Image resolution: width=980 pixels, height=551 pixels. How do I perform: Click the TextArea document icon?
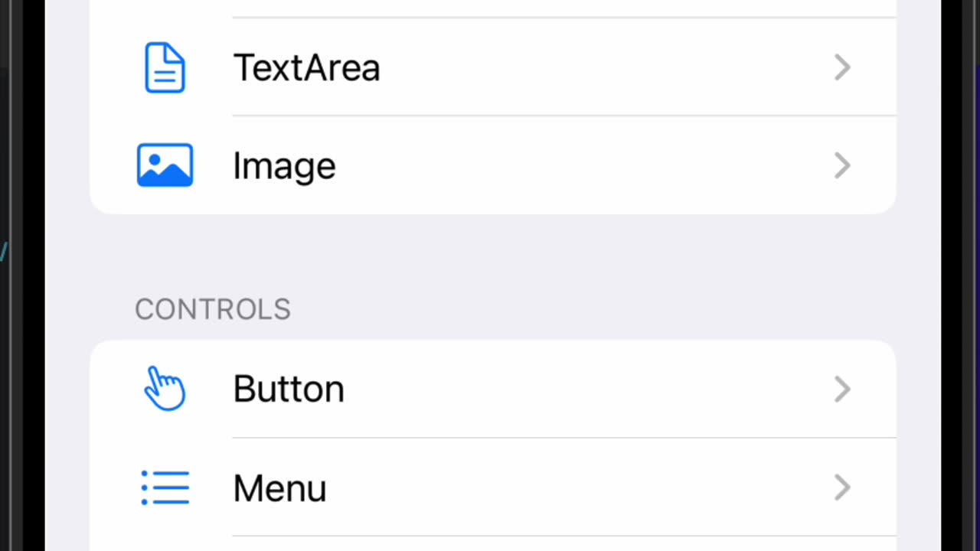(165, 68)
